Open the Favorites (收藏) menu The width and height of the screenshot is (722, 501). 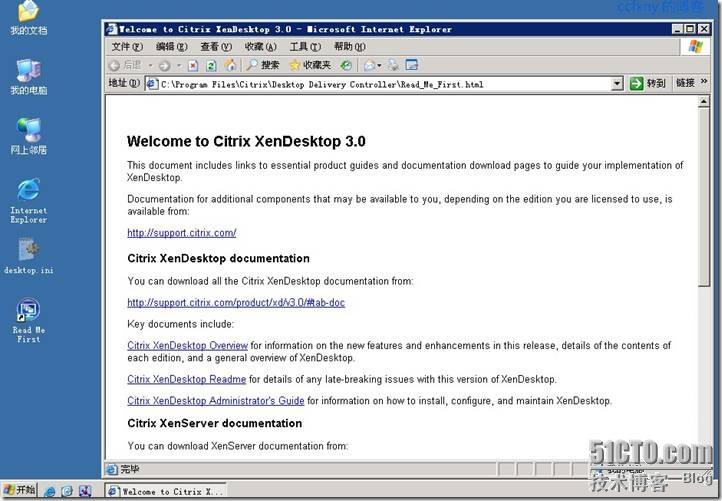point(261,47)
